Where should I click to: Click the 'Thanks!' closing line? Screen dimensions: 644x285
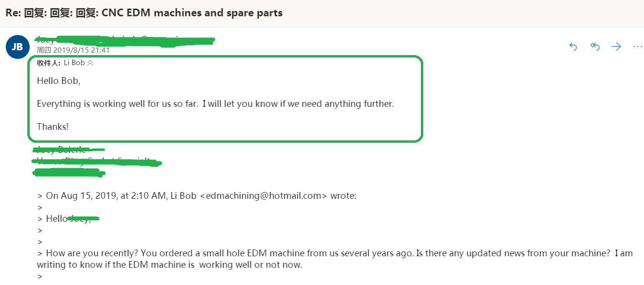(53, 126)
